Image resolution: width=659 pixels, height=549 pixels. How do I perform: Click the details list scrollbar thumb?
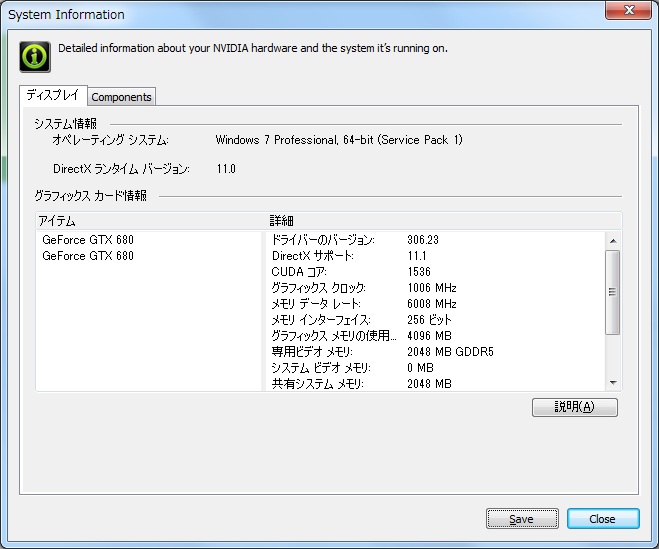coord(613,292)
